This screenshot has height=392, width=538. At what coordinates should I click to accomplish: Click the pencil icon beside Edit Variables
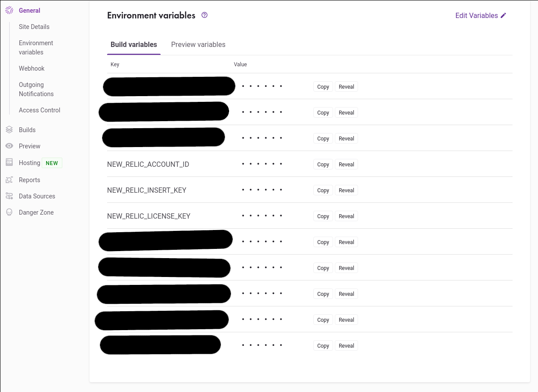[503, 15]
